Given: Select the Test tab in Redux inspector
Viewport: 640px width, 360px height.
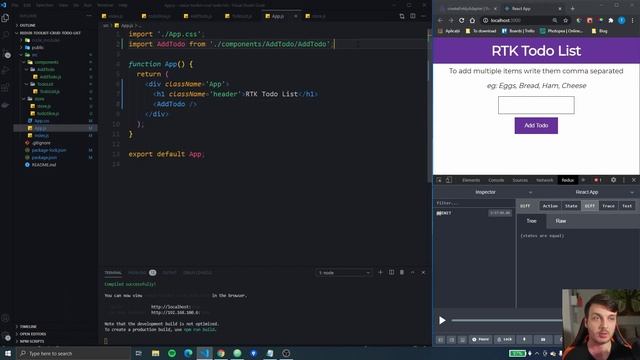Looking at the screenshot, I should 627,206.
